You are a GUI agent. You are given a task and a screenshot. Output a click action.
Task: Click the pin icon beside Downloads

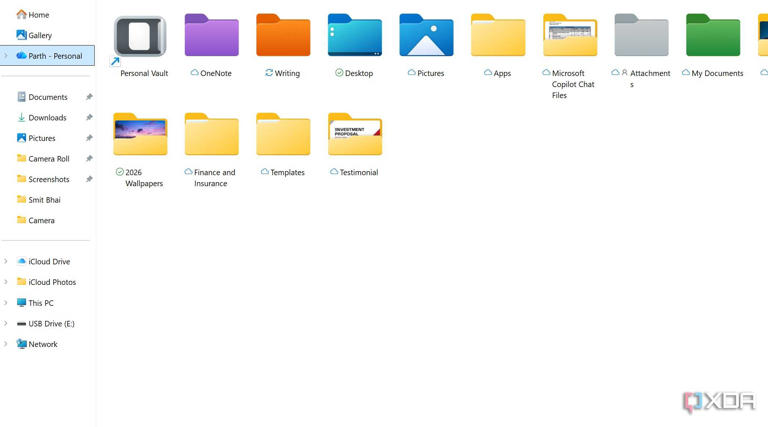click(x=89, y=118)
